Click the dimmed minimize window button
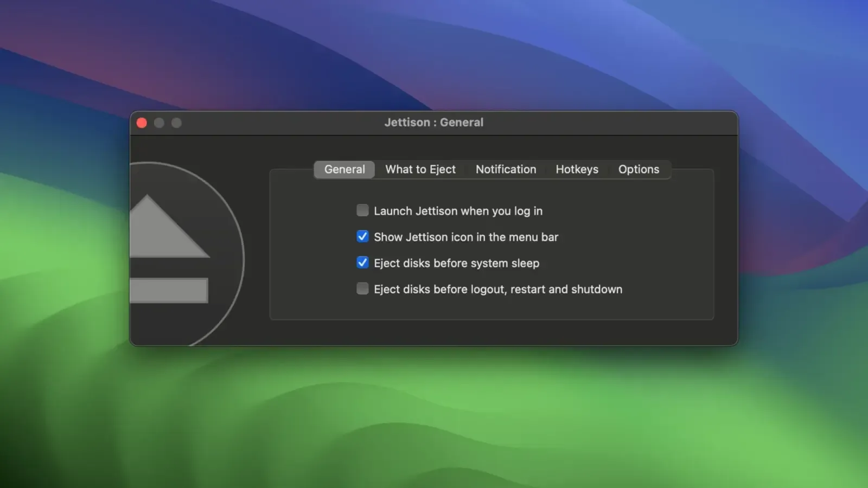 tap(159, 123)
